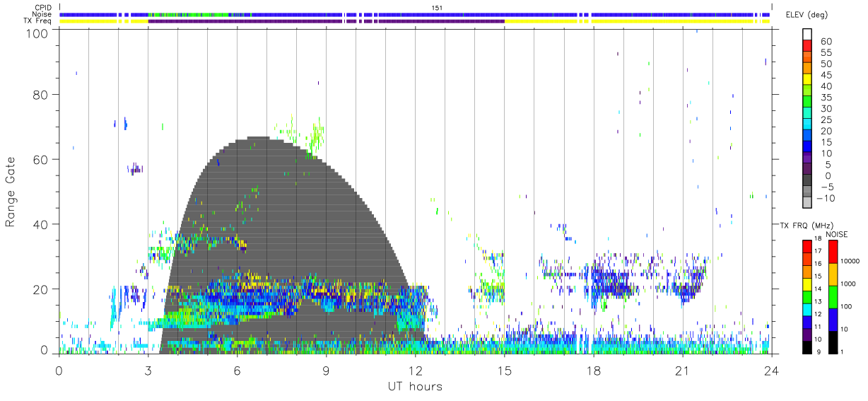Click the 'Range Gate' y-axis title
This screenshot has height=401, width=868.
pyautogui.click(x=11, y=192)
